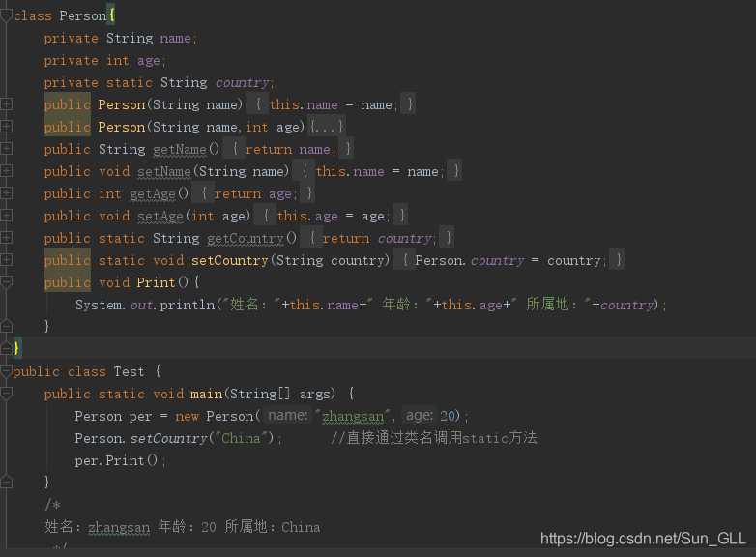Expand fold marker beside getAge() method
The image size is (756, 557).
(6, 192)
